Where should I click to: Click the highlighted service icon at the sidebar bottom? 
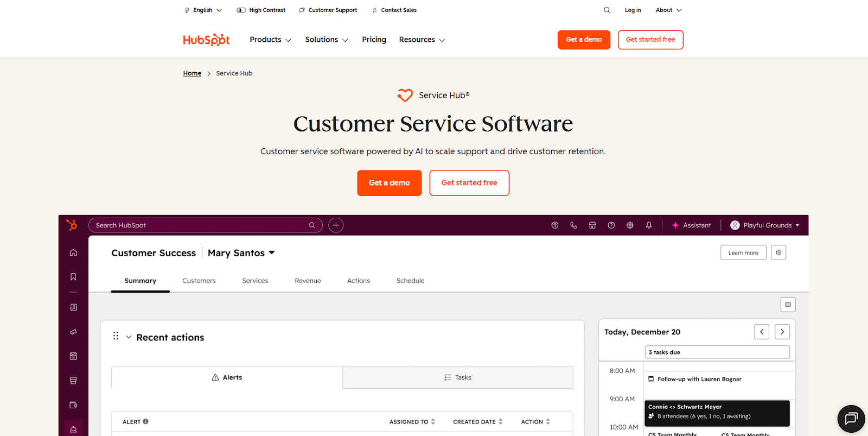click(73, 429)
